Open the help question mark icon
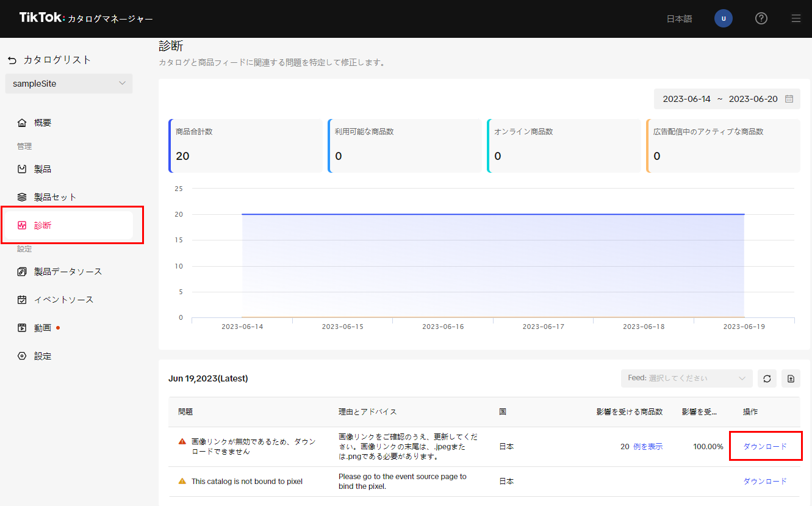The height and width of the screenshot is (506, 812). click(761, 18)
